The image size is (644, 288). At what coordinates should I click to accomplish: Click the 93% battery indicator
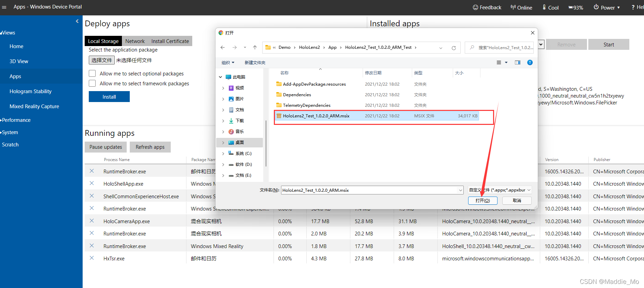(576, 8)
